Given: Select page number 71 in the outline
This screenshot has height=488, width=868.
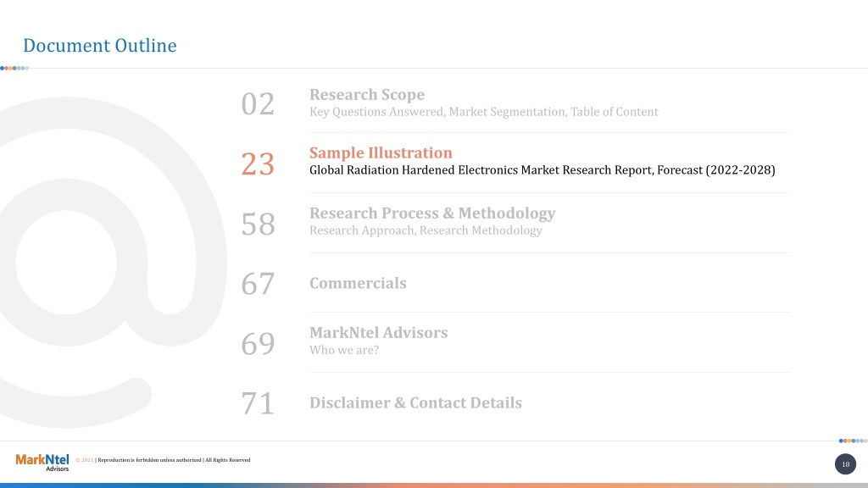Looking at the screenshot, I should 258,403.
